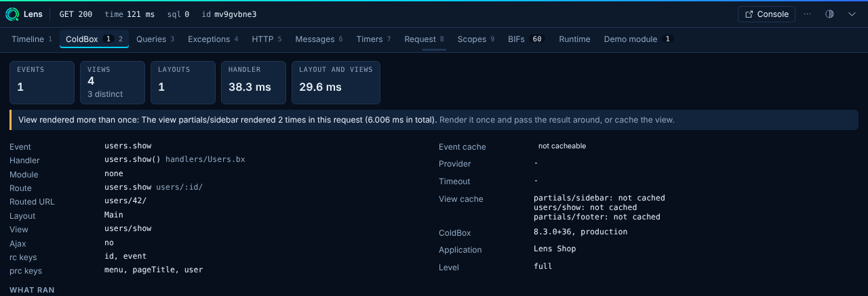Collapse the Lens panel with chevron

[x=852, y=14]
